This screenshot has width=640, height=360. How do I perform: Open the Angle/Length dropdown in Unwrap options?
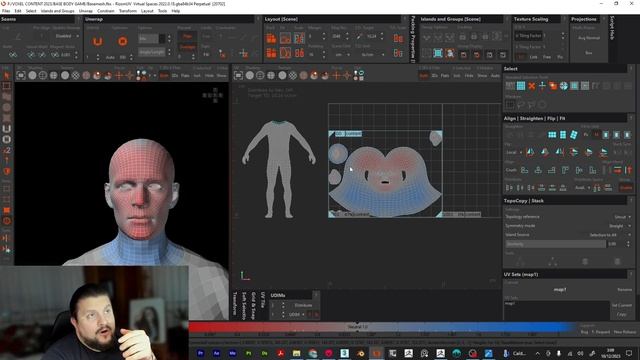(152, 52)
